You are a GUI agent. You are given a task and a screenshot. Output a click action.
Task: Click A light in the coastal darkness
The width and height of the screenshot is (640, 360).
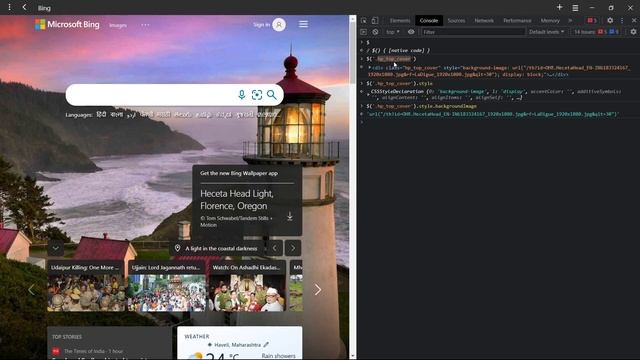click(x=221, y=248)
